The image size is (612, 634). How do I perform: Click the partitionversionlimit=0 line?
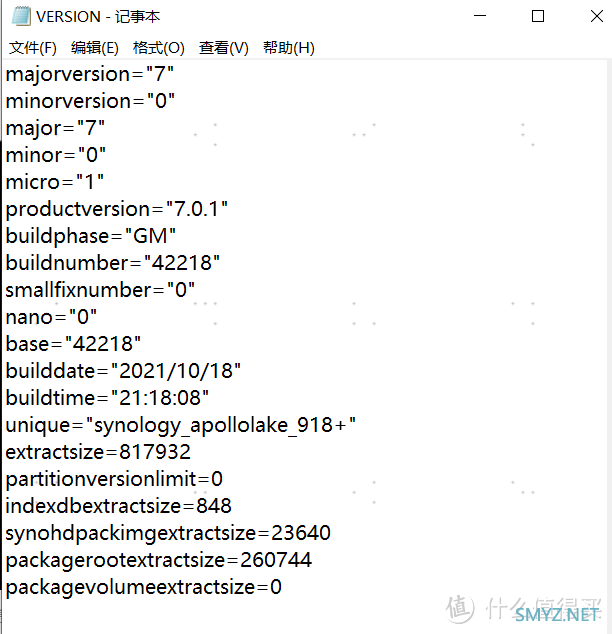pyautogui.click(x=114, y=479)
